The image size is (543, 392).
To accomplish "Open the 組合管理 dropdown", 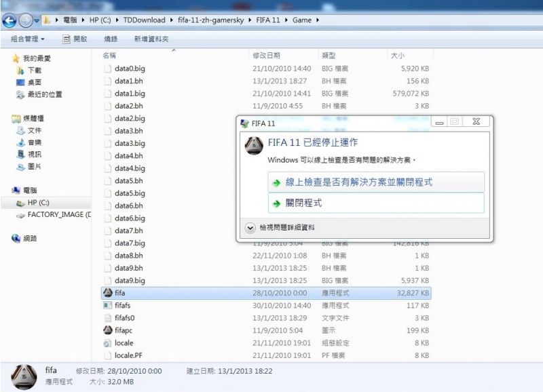I will 24,39.
